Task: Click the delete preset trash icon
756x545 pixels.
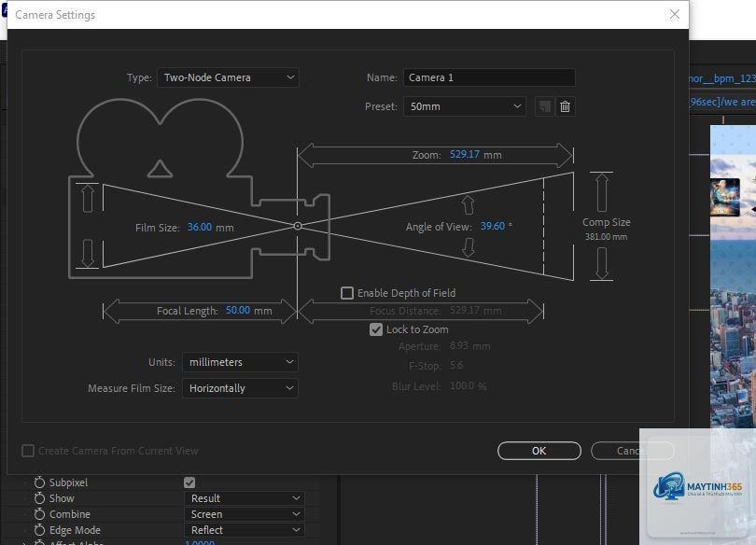Action: click(x=565, y=106)
